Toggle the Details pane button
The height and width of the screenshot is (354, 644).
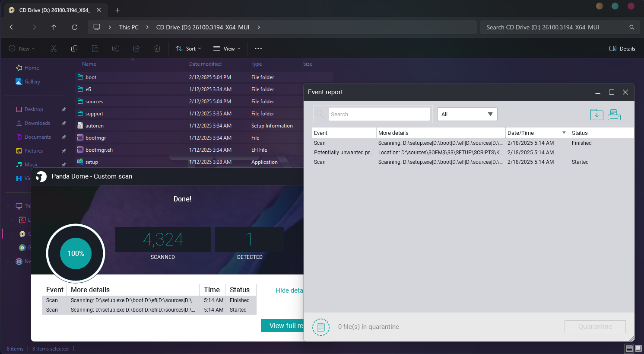tap(622, 49)
